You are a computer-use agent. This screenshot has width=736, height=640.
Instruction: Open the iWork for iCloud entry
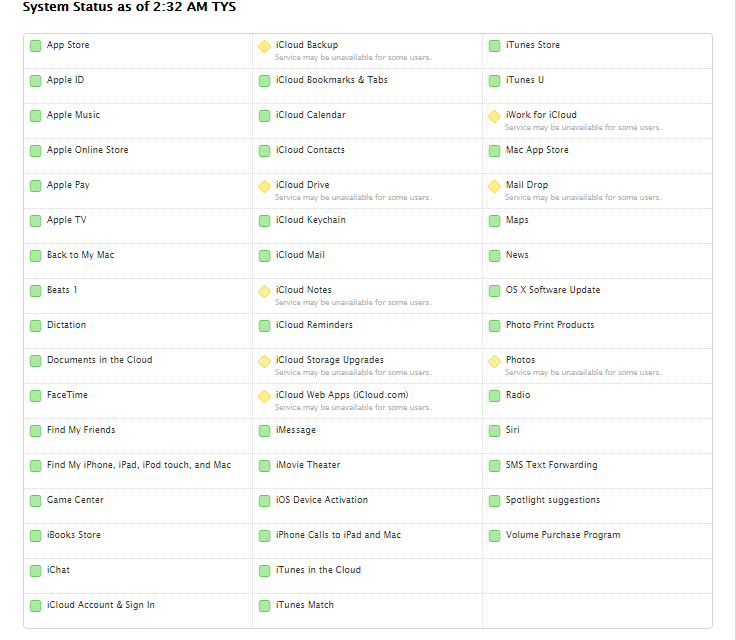[541, 115]
